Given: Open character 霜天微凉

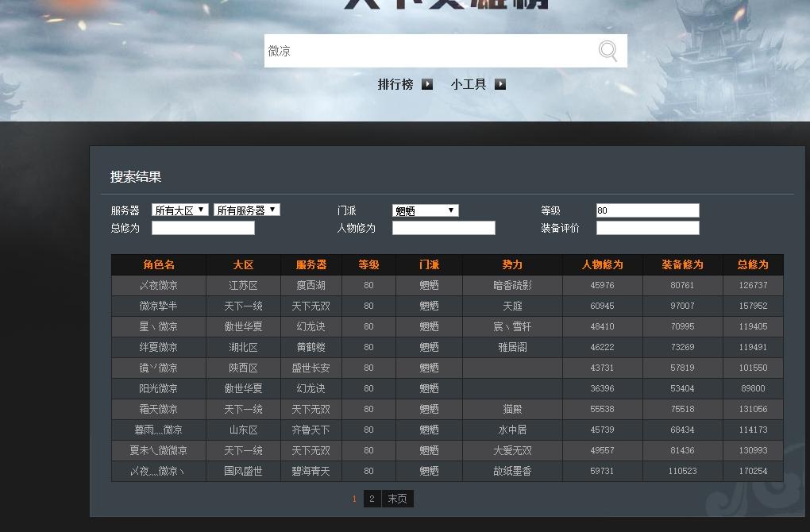Looking at the screenshot, I should (x=159, y=409).
